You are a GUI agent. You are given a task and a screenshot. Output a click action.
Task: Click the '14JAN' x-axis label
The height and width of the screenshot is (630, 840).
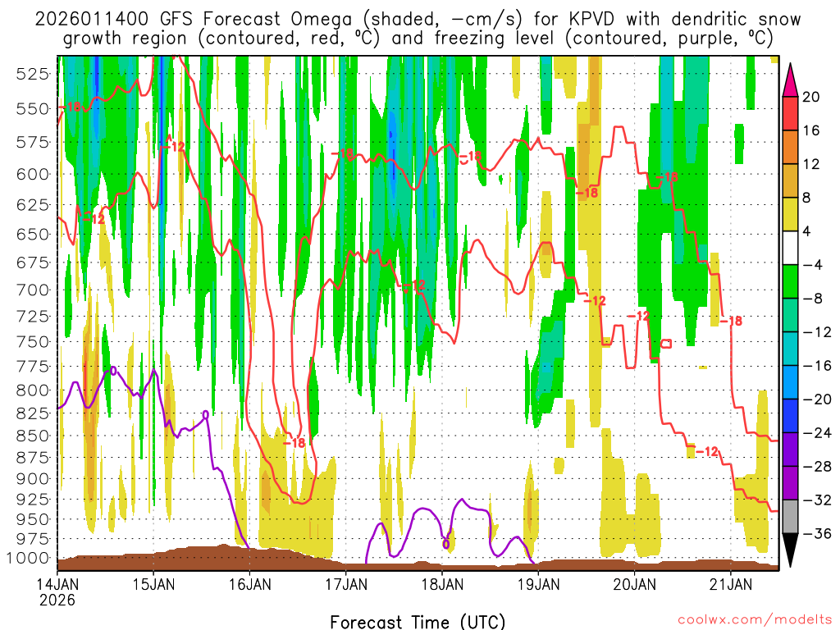[57, 584]
